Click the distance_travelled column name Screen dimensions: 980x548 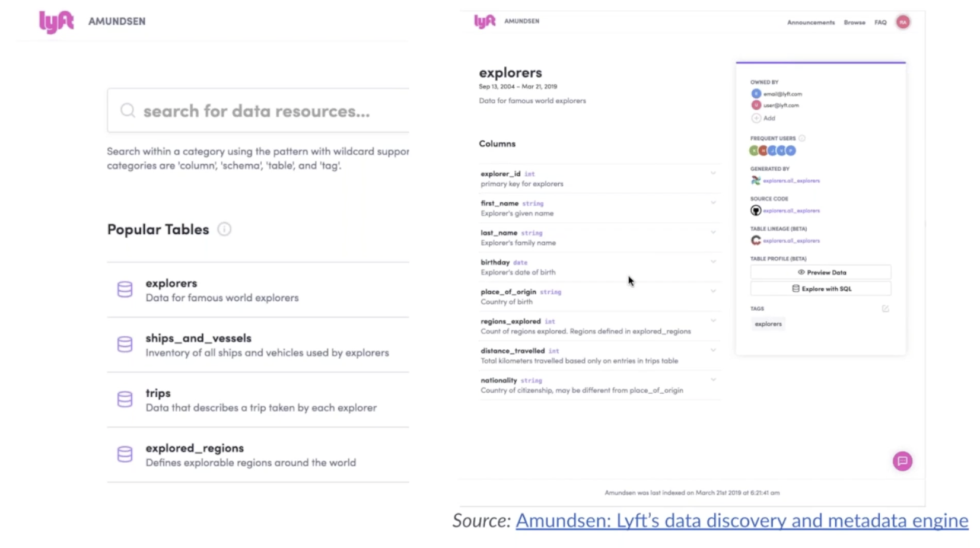(x=513, y=351)
